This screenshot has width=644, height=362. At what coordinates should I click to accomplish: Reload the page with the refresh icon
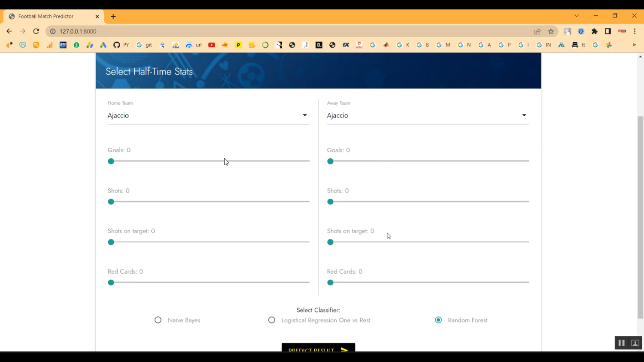tap(36, 31)
